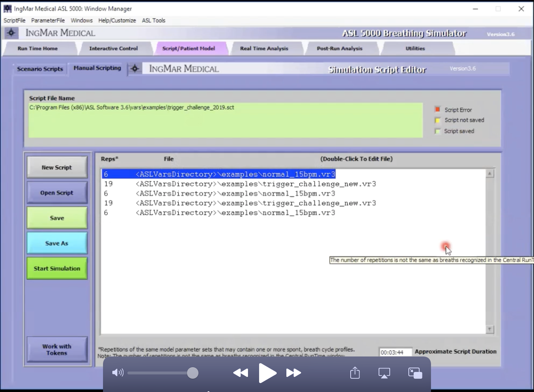Click the green Save button
The image size is (534, 392).
pyautogui.click(x=57, y=218)
